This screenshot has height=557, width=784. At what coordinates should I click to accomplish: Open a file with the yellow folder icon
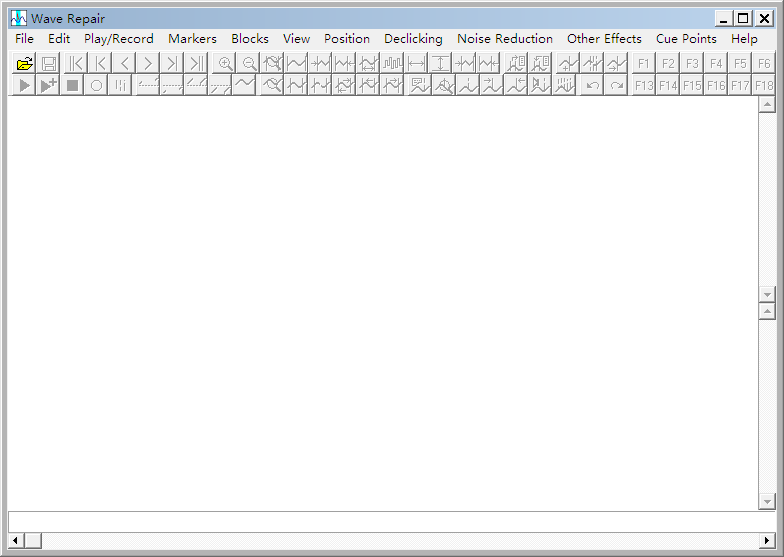click(x=24, y=64)
